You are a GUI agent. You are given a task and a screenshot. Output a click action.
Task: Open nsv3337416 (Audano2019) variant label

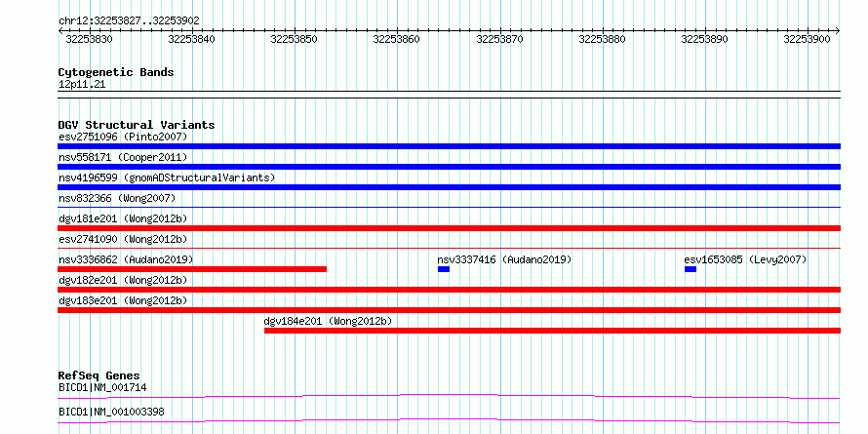click(504, 259)
